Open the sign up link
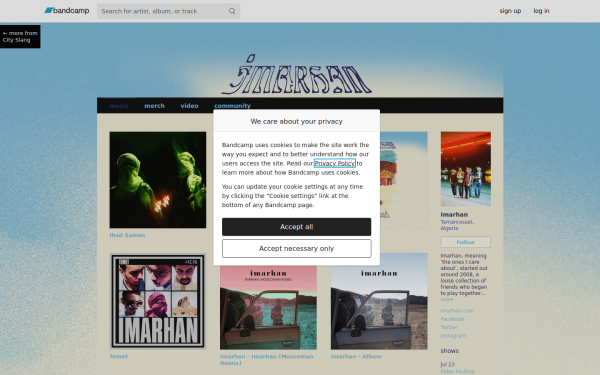Screen dimensions: 600x375 pyautogui.click(x=510, y=11)
